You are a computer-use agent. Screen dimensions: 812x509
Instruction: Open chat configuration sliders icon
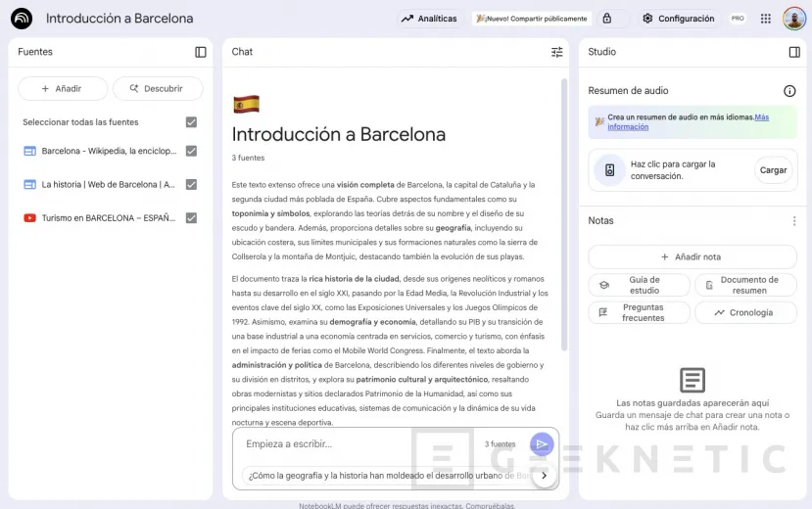tap(556, 52)
